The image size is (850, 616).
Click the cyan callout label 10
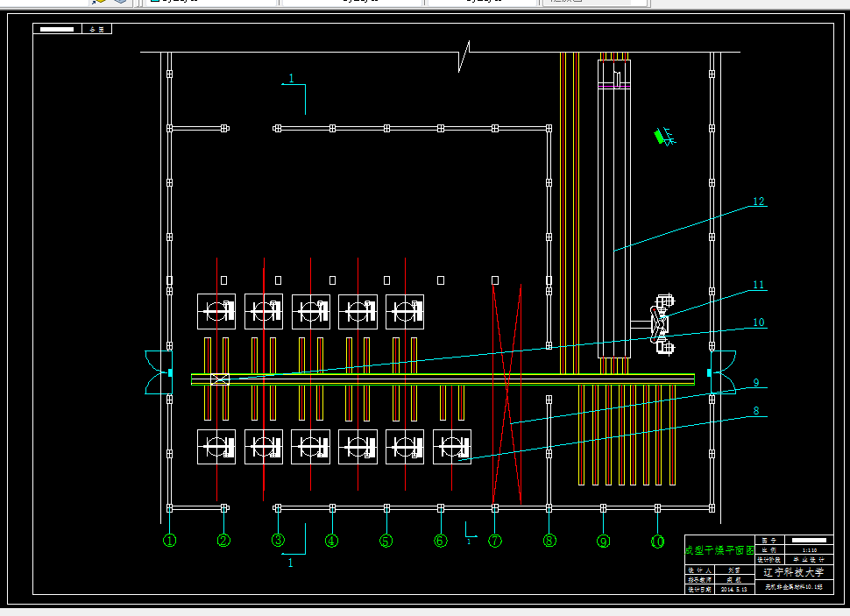tap(758, 322)
